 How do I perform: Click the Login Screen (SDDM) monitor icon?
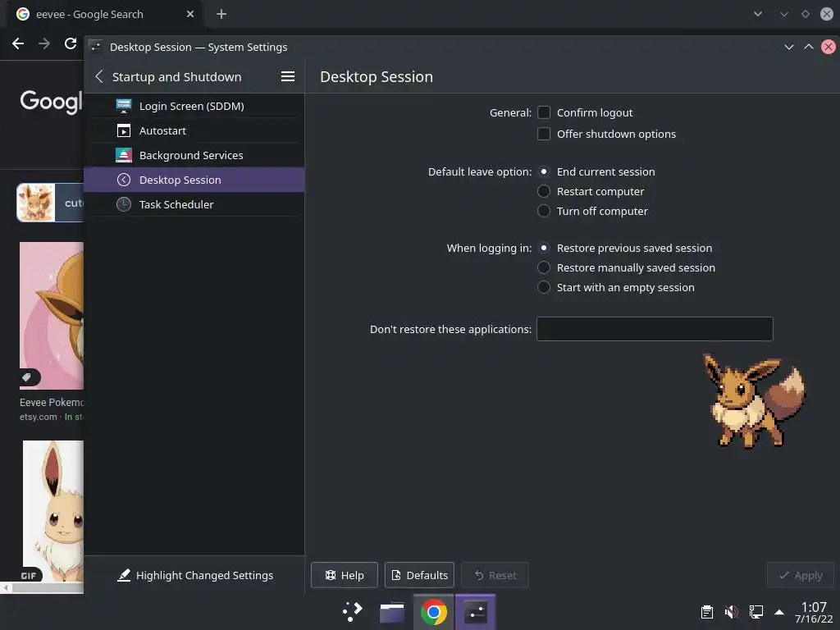click(124, 106)
